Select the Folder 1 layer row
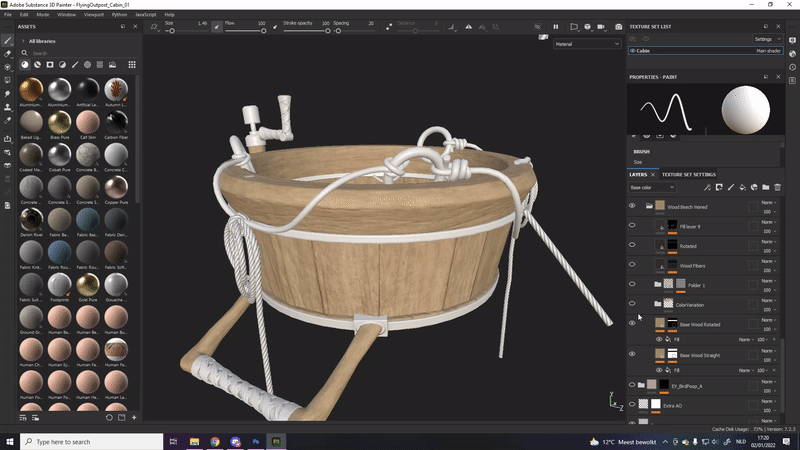The width and height of the screenshot is (800, 450). [704, 285]
